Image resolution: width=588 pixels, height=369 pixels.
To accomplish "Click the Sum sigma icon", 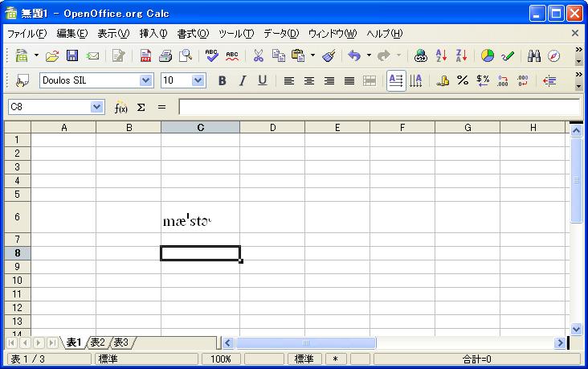I will (141, 108).
